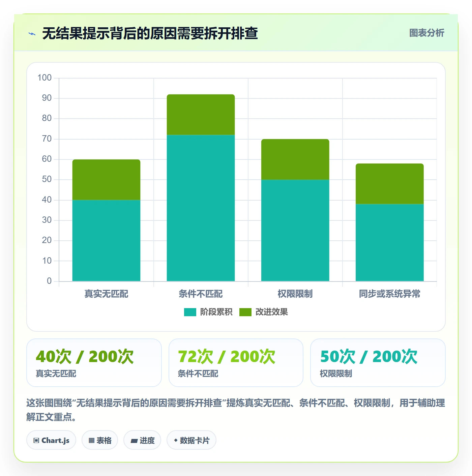The image size is (472, 476).
Task: Click the teal bar segment for 同步或系统异常
Action: coord(389,242)
